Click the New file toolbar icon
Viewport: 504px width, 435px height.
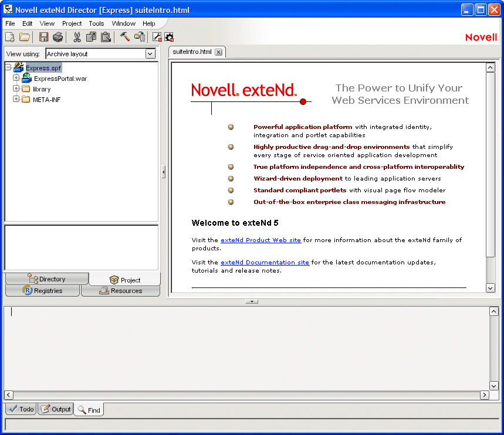tap(10, 37)
